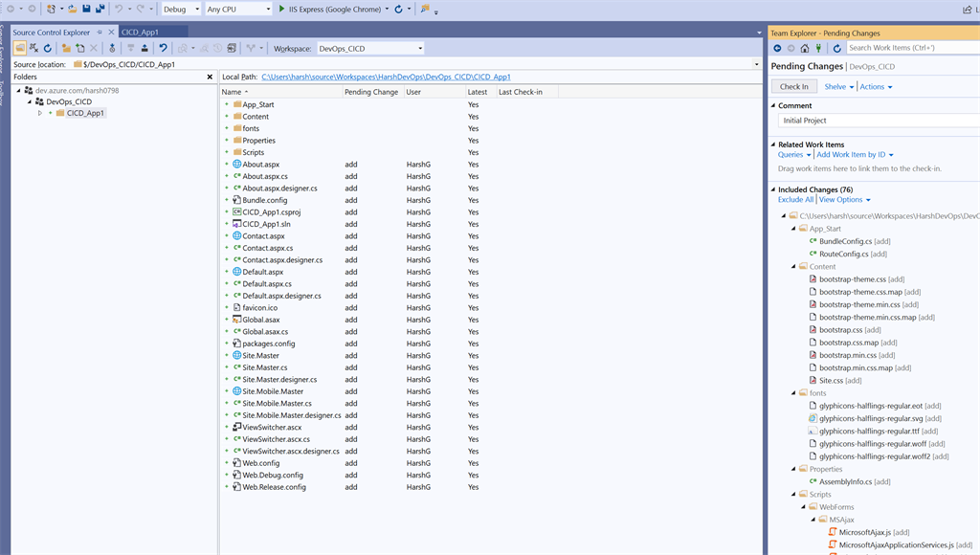Click the Check In button
The width and height of the screenshot is (980, 555).
point(796,86)
